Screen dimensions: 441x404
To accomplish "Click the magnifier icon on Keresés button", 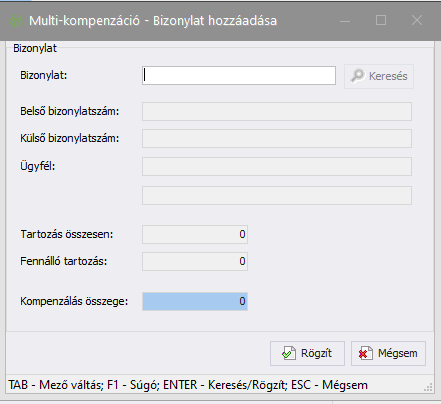I will point(358,76).
